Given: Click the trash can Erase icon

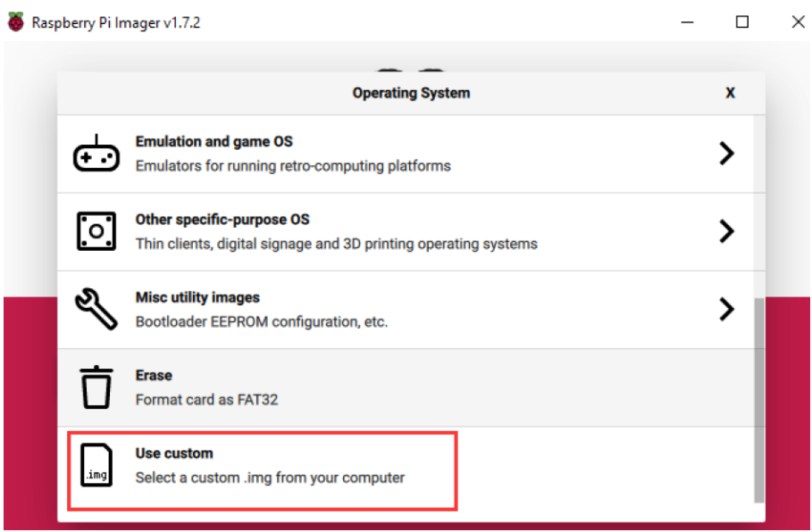Looking at the screenshot, I should point(96,387).
